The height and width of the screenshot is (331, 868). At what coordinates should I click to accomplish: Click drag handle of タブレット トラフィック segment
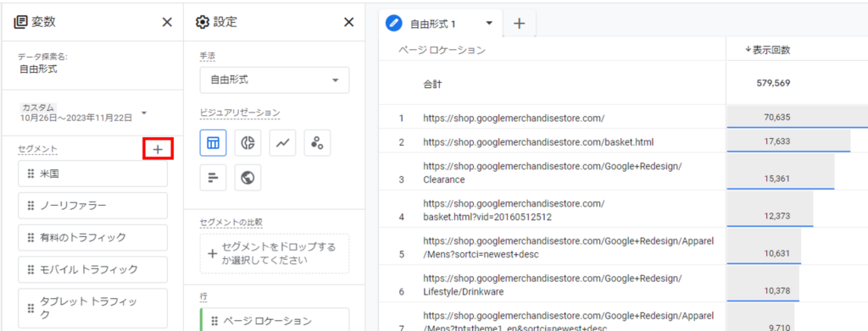click(x=31, y=308)
